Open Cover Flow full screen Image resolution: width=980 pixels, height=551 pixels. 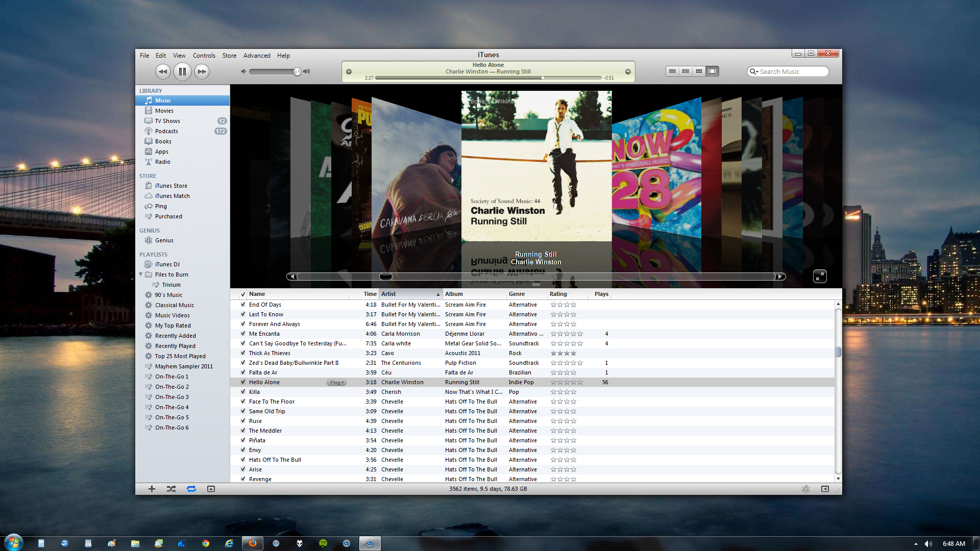point(820,276)
